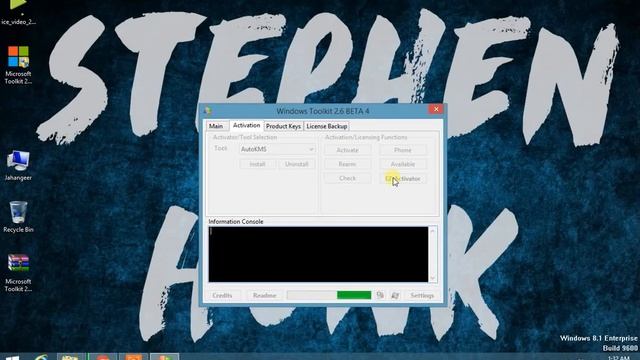Click the Activate button
The height and width of the screenshot is (360, 640).
(x=347, y=150)
